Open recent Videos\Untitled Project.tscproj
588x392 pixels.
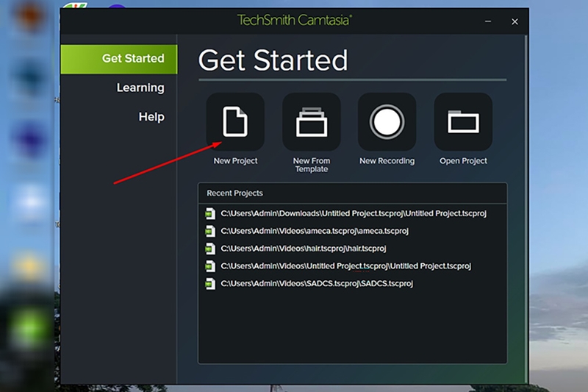345,266
